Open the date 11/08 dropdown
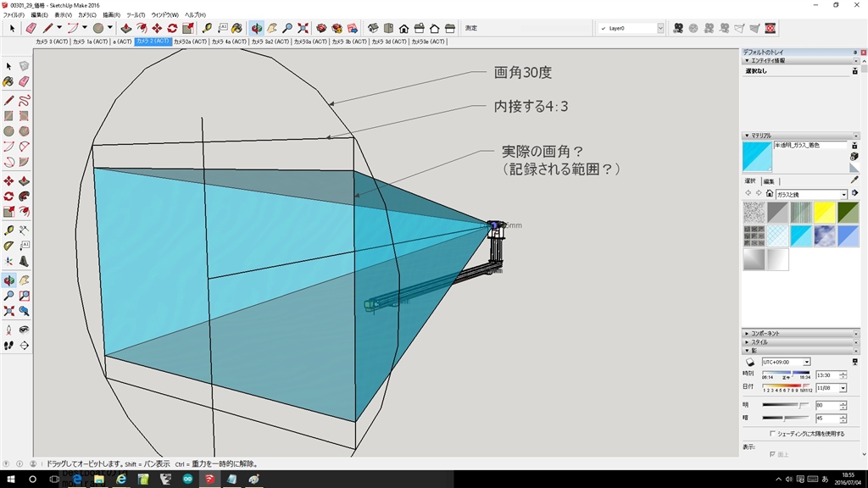This screenshot has width=868, height=488. [x=843, y=388]
